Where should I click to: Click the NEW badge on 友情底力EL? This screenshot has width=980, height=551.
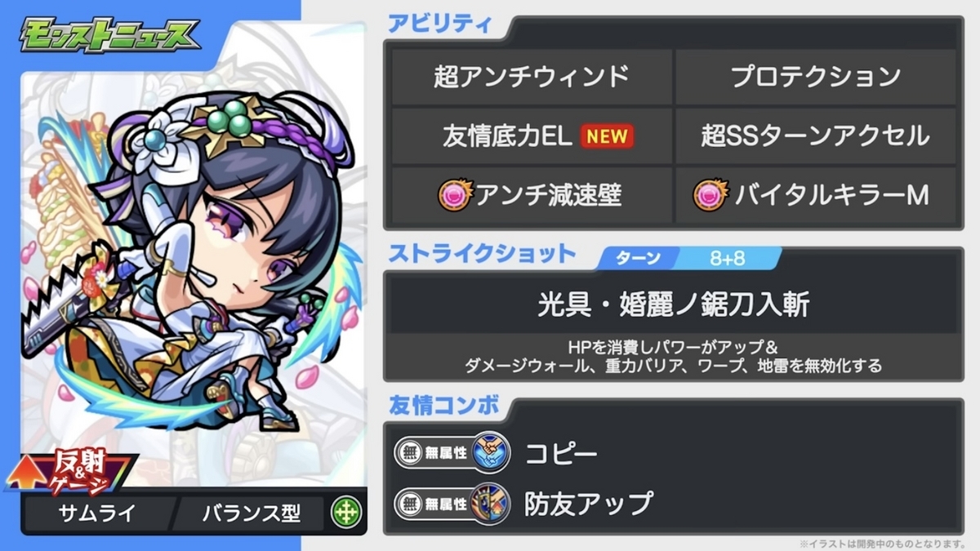(x=607, y=136)
